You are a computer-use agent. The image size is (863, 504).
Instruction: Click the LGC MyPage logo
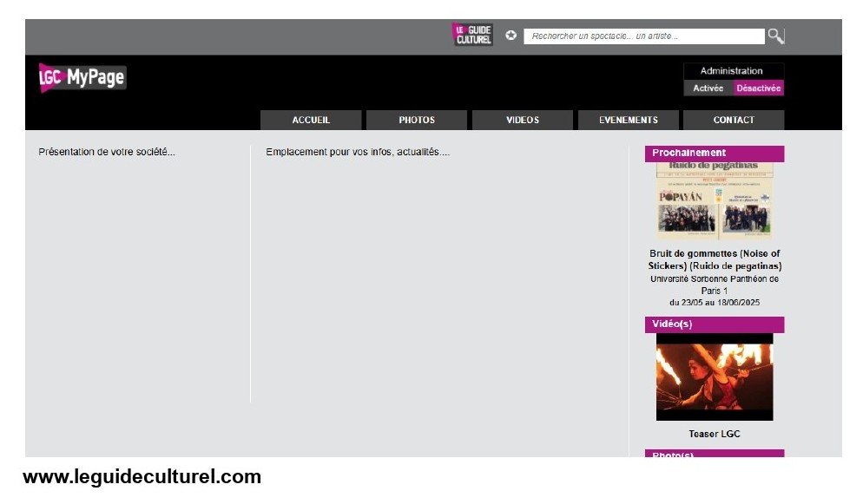tap(82, 77)
